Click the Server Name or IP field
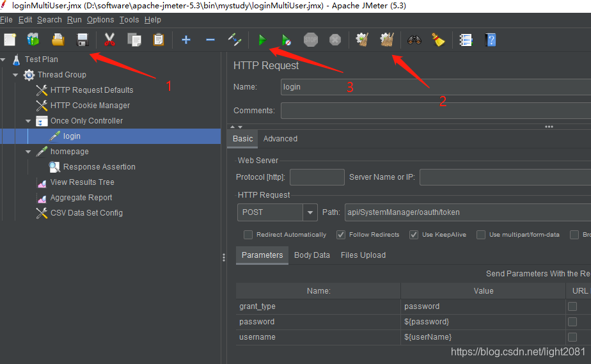The width and height of the screenshot is (591, 364). click(x=505, y=177)
